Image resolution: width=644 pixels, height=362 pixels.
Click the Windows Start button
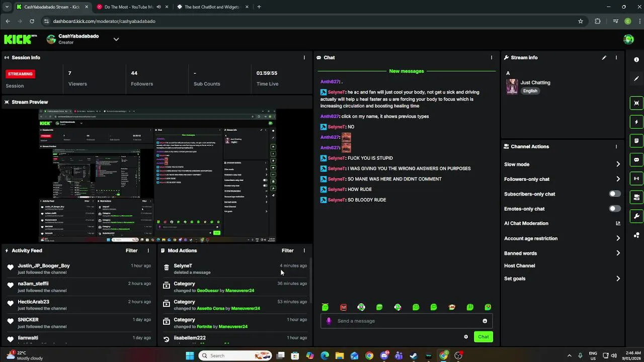(190, 355)
